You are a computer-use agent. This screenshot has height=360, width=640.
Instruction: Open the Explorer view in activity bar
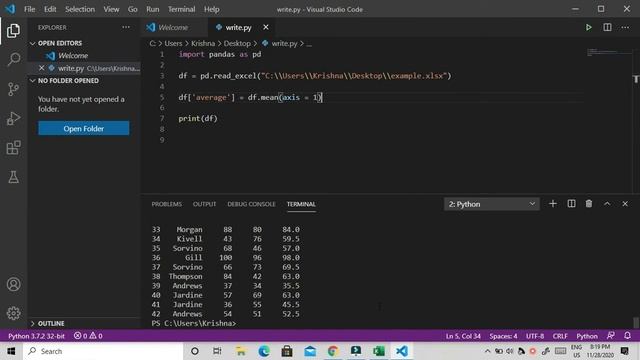coord(13,31)
